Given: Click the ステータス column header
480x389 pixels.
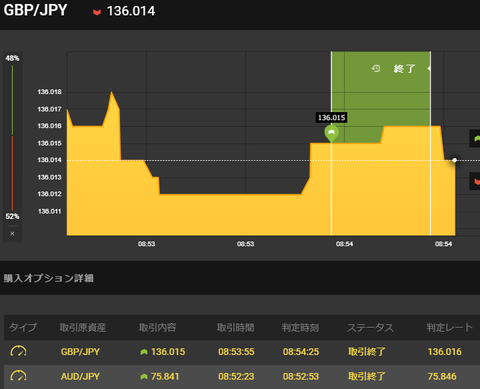Looking at the screenshot, I should pos(370,327).
